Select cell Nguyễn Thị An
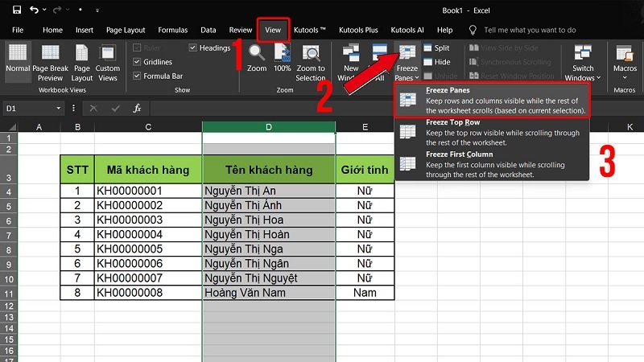This screenshot has width=644, height=362. click(x=269, y=191)
